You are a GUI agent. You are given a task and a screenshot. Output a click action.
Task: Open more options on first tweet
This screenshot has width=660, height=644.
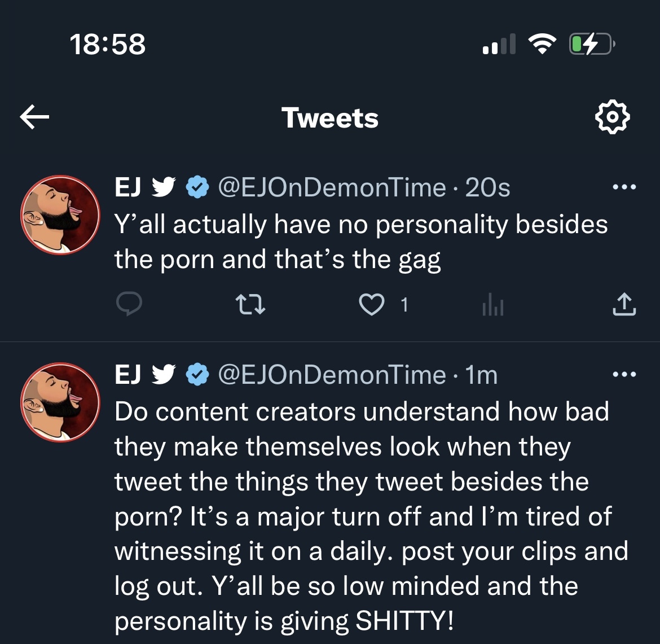624,187
